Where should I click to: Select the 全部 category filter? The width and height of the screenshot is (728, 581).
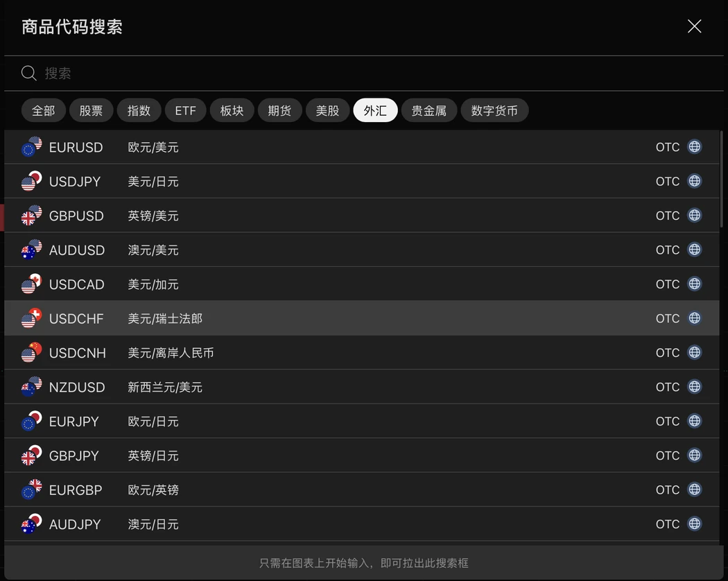(43, 110)
